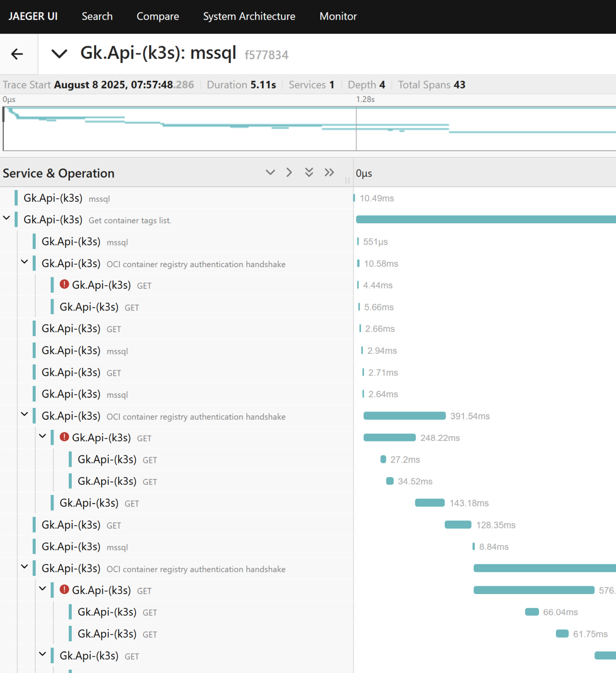Image resolution: width=616 pixels, height=673 pixels.
Task: Collapse the 391.54ms OCI authentication handshake span
Action: point(25,414)
